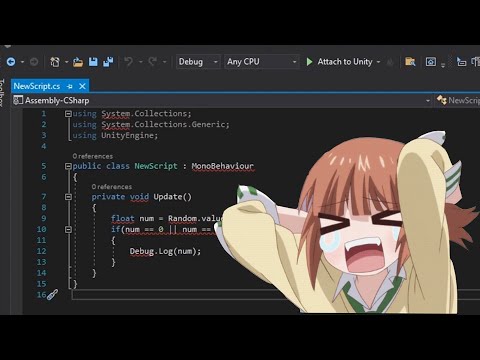
Task: Click on MonoBehaviour in the code
Action: 222,166
